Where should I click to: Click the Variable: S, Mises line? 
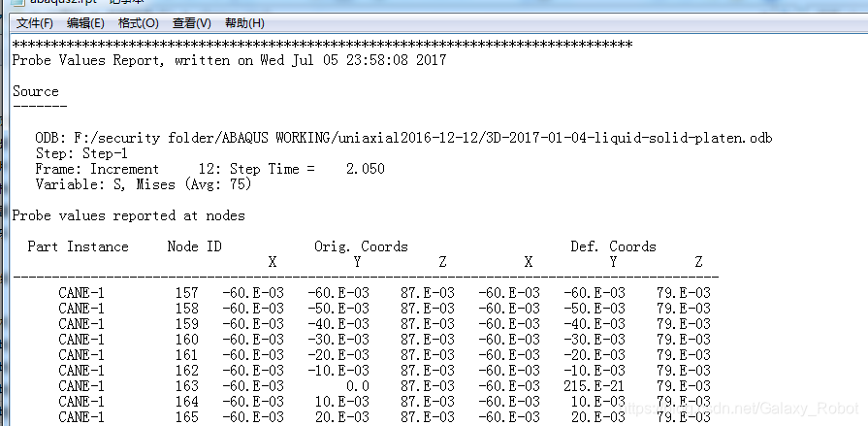pyautogui.click(x=144, y=184)
